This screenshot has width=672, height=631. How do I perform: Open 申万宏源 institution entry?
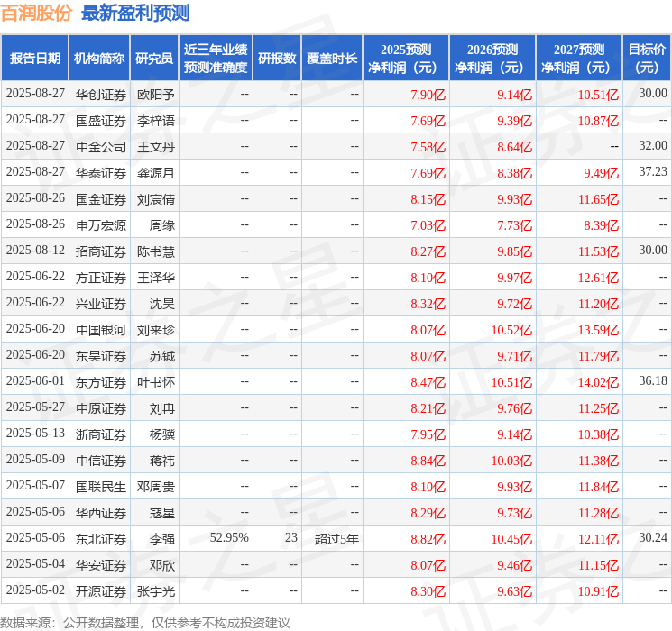101,225
